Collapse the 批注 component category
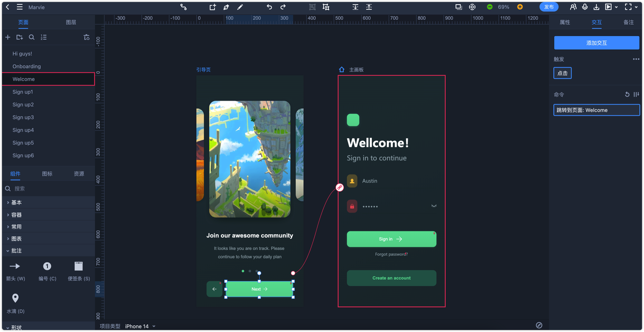The width and height of the screenshot is (644, 332). point(17,251)
